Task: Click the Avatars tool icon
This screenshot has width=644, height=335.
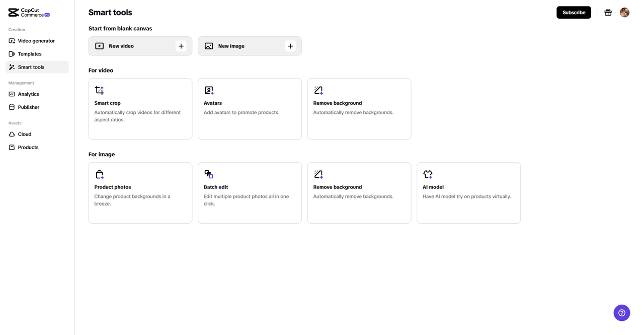Action: pos(209,90)
